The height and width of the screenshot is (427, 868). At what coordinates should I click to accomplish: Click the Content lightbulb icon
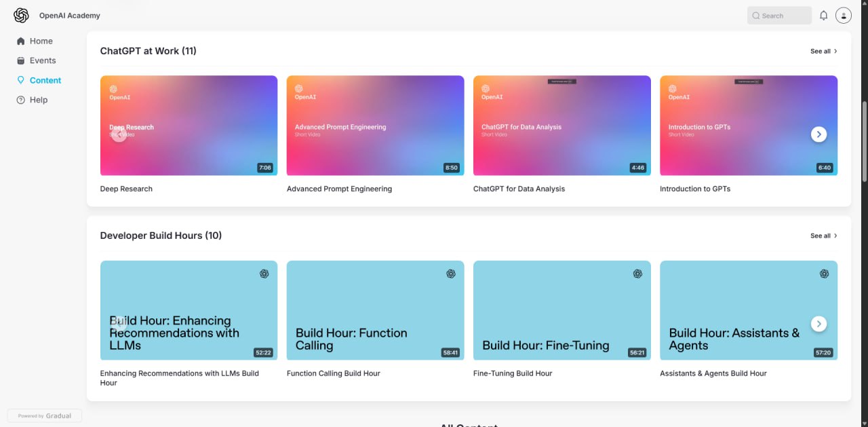point(21,80)
